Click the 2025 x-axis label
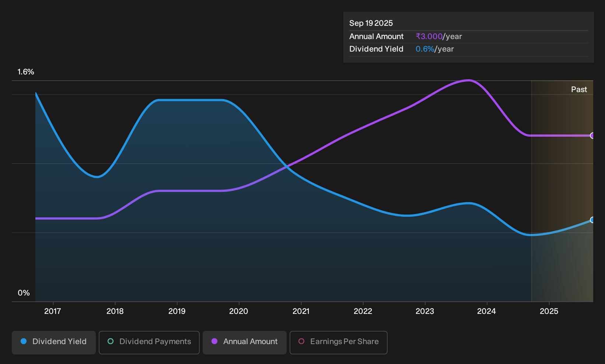The height and width of the screenshot is (364, 605). coord(549,311)
